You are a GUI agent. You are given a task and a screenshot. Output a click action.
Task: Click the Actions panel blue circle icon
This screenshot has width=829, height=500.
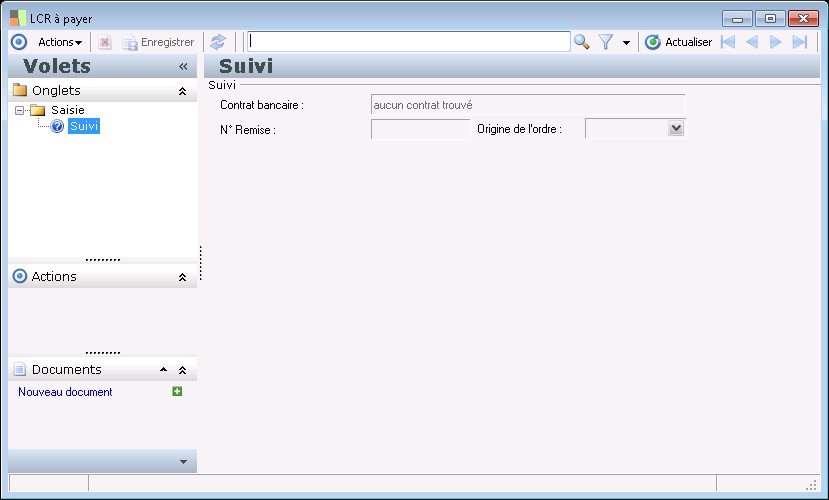click(x=20, y=276)
